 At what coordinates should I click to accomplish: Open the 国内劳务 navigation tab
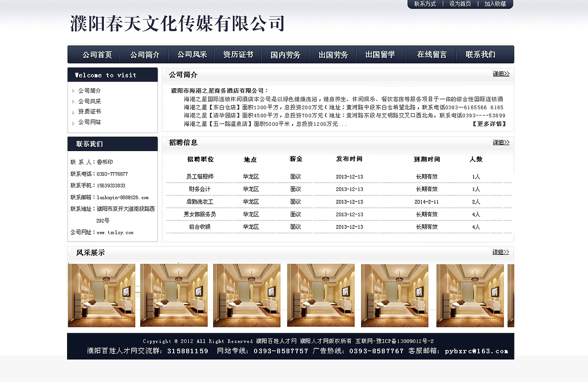point(286,54)
